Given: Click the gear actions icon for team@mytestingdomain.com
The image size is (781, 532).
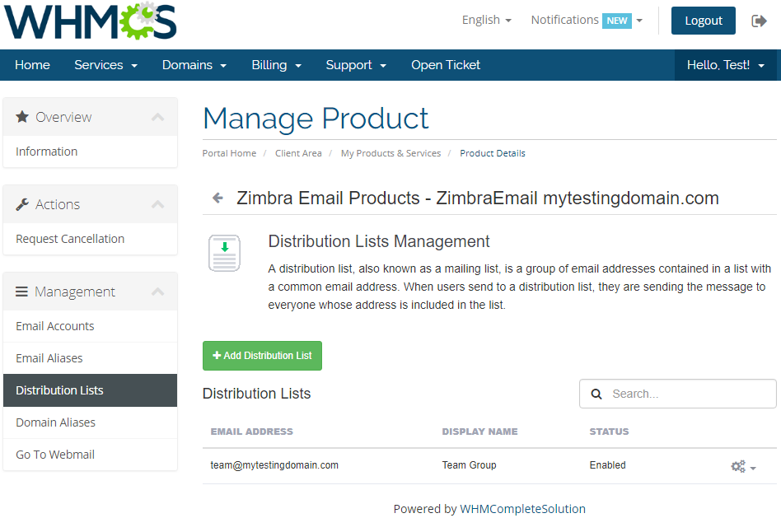Looking at the screenshot, I should 743,466.
